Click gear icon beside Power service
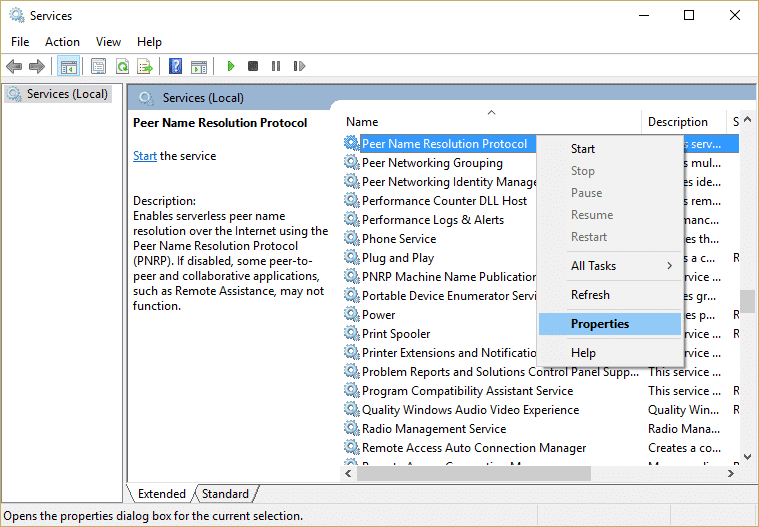The image size is (759, 527). [351, 314]
